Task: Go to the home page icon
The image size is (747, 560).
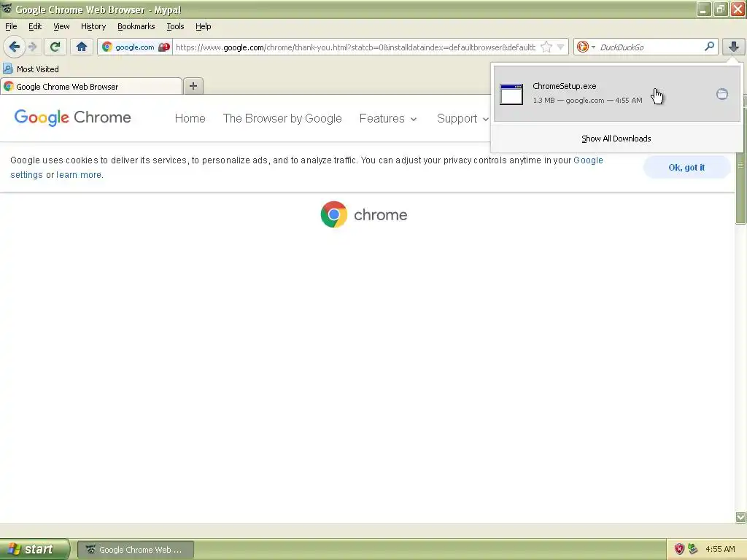Action: [x=82, y=47]
